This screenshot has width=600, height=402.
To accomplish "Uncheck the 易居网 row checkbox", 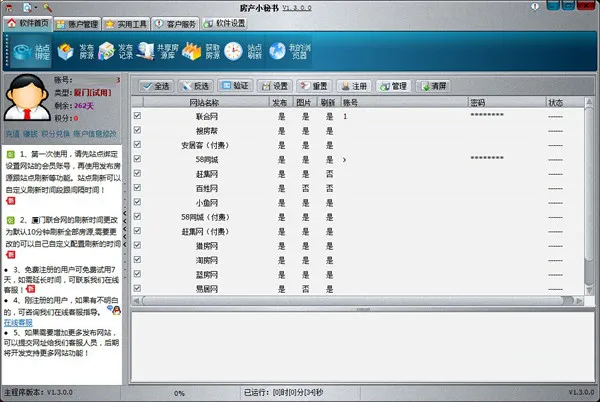I will pos(137,288).
